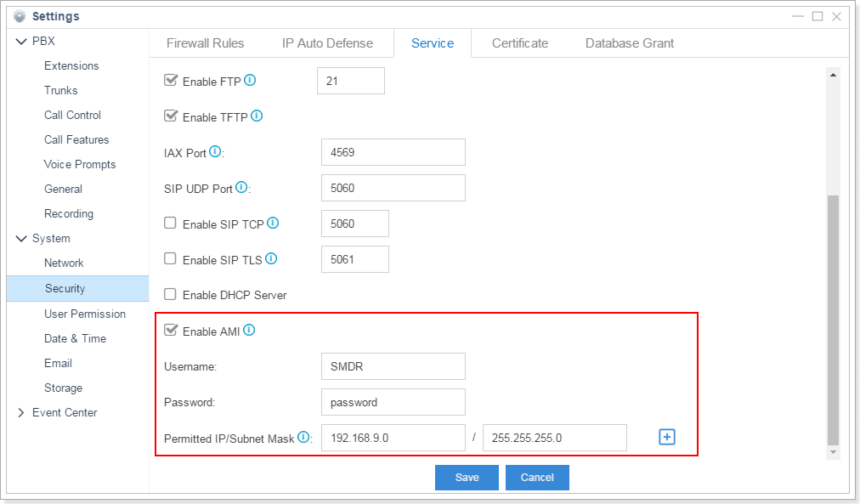This screenshot has height=504, width=860.
Task: Click the AMI Username input field
Action: pyautogui.click(x=393, y=366)
